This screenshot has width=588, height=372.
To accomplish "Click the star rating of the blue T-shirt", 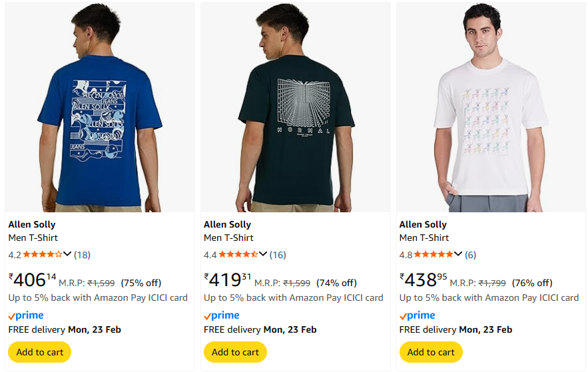I will click(x=43, y=254).
